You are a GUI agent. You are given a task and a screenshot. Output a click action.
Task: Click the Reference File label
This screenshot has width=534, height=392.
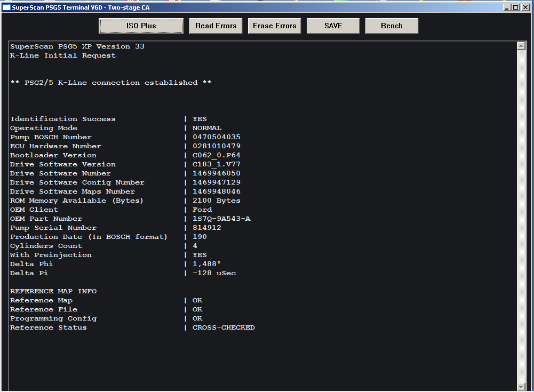click(44, 309)
